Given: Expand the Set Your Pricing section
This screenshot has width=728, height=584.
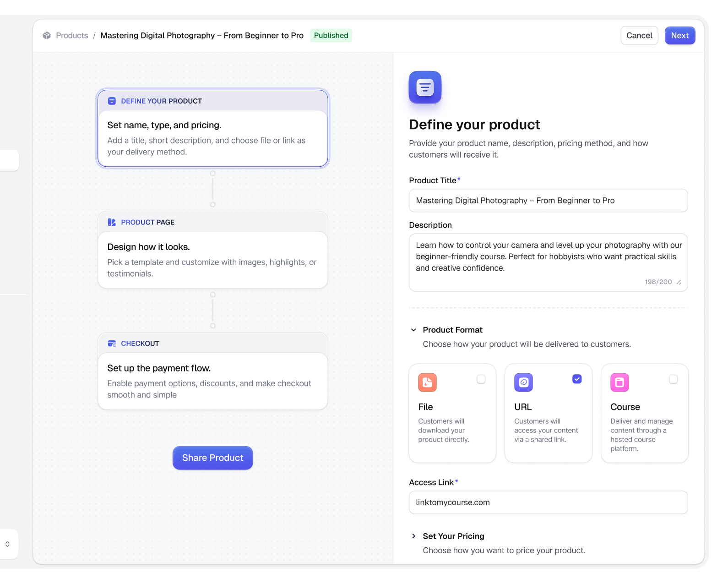Looking at the screenshot, I should (413, 536).
